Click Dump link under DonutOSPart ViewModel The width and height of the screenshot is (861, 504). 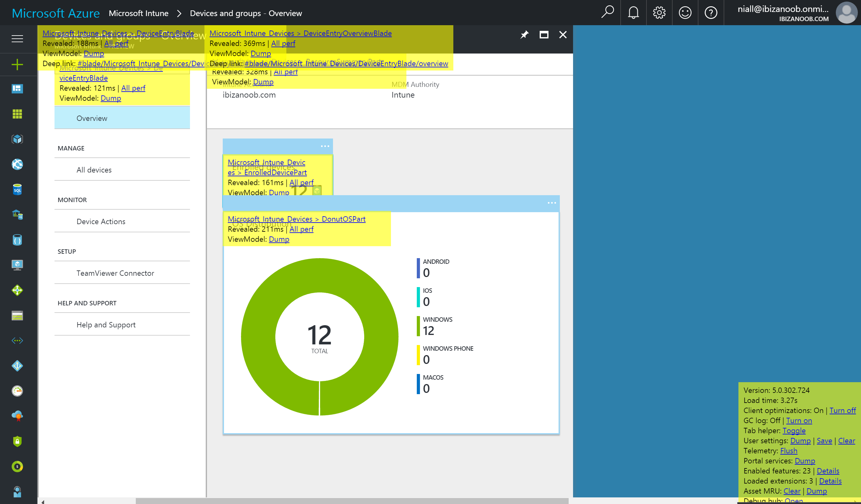click(x=279, y=239)
